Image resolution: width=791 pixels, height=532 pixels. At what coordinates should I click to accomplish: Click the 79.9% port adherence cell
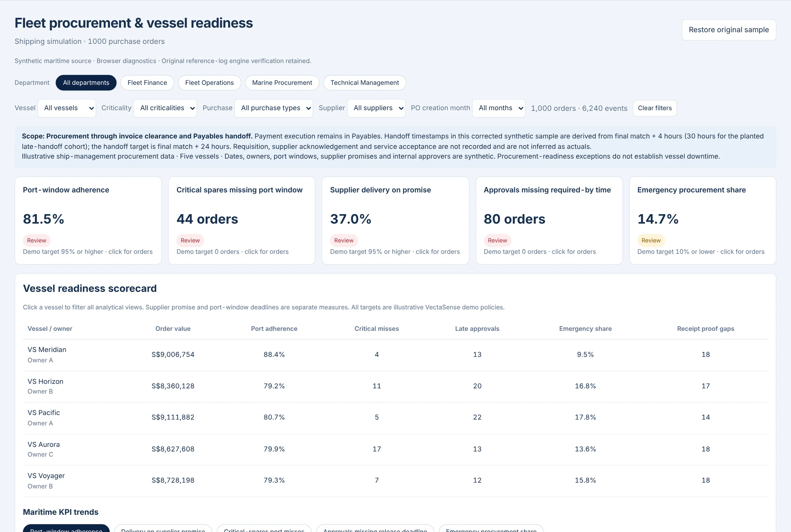[x=274, y=449]
